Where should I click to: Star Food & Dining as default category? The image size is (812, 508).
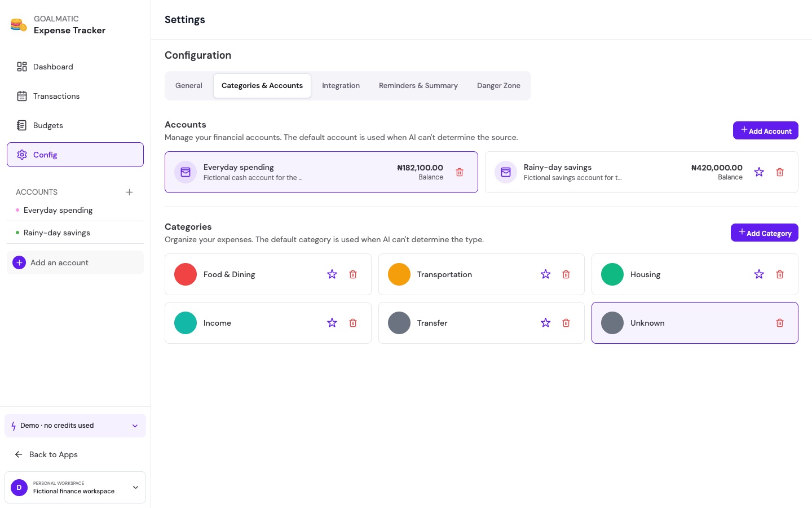coord(332,274)
